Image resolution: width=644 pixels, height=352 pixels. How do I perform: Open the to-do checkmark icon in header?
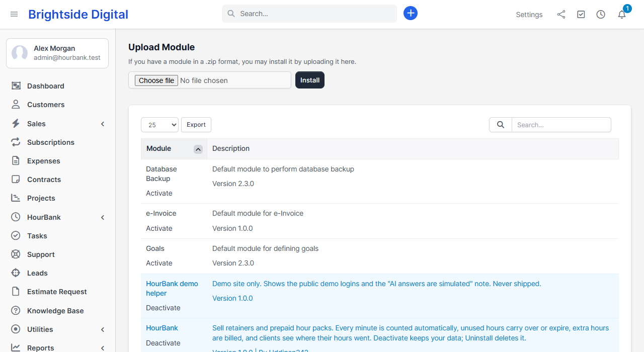tap(581, 15)
